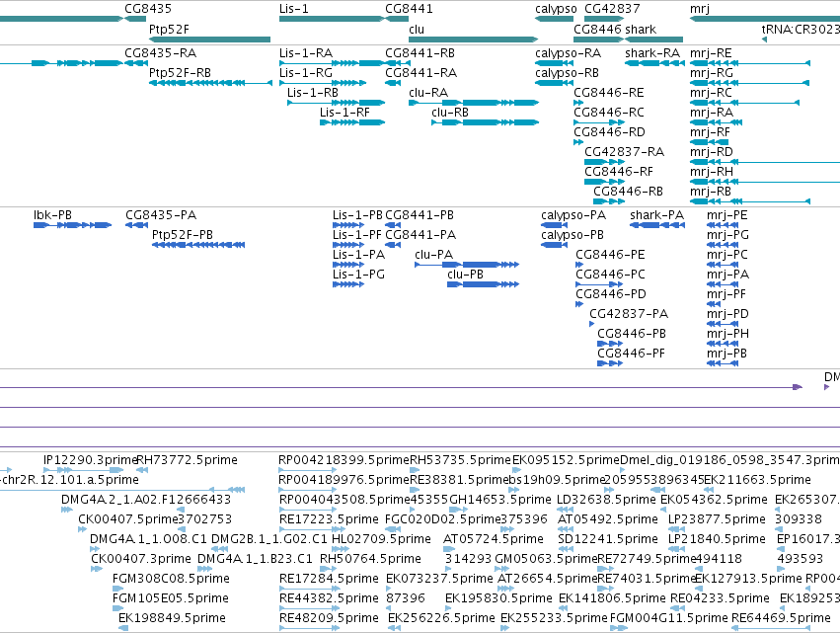Screen dimensions: 840x633
Task: Select the mrj gene label
Action: (700, 9)
